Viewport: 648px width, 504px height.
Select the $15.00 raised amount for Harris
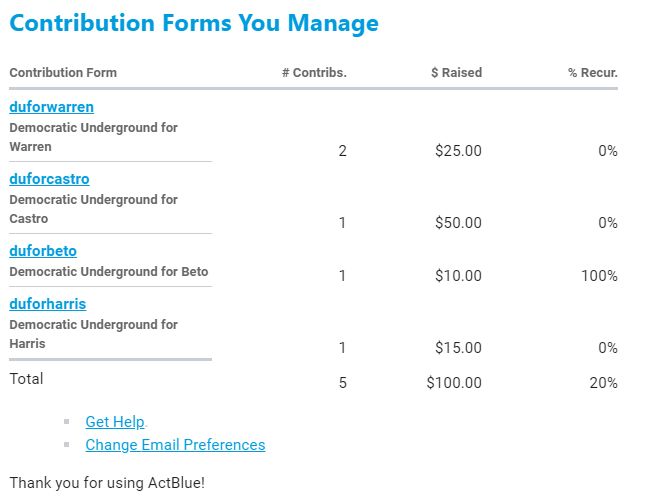click(458, 347)
